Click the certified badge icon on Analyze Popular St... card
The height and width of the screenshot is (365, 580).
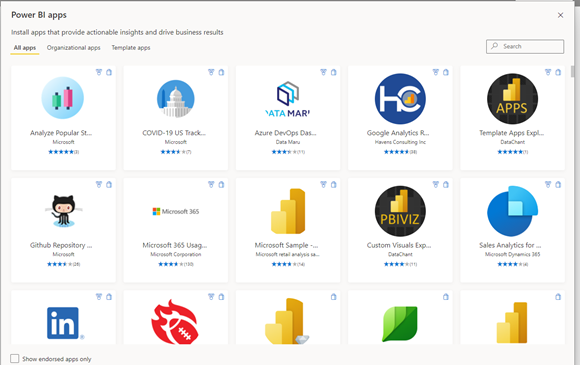(x=99, y=72)
